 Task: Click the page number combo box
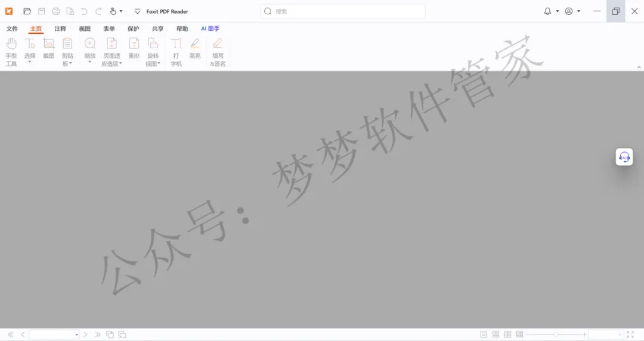click(x=54, y=334)
